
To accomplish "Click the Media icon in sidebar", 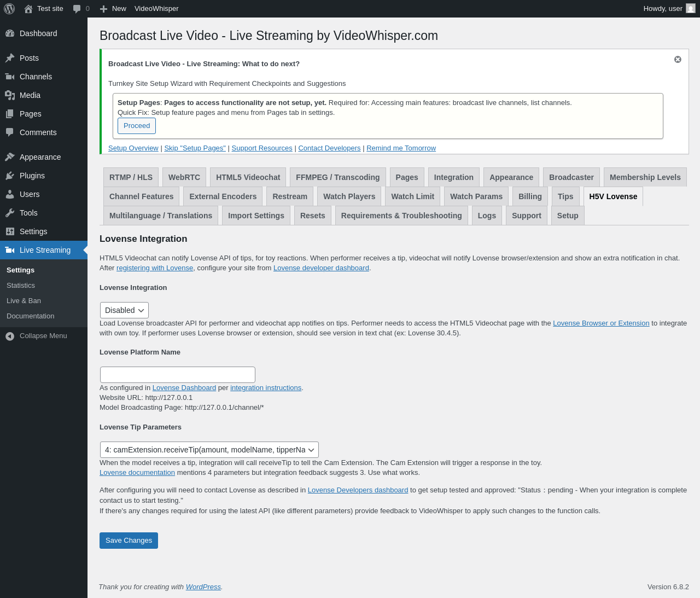I will click(10, 95).
